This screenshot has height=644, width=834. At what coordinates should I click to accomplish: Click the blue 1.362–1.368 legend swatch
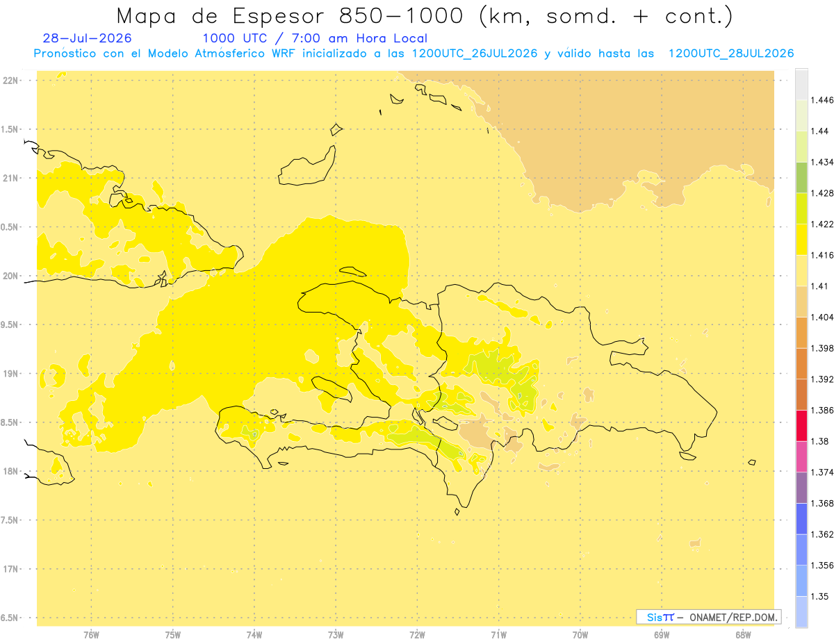[801, 519]
